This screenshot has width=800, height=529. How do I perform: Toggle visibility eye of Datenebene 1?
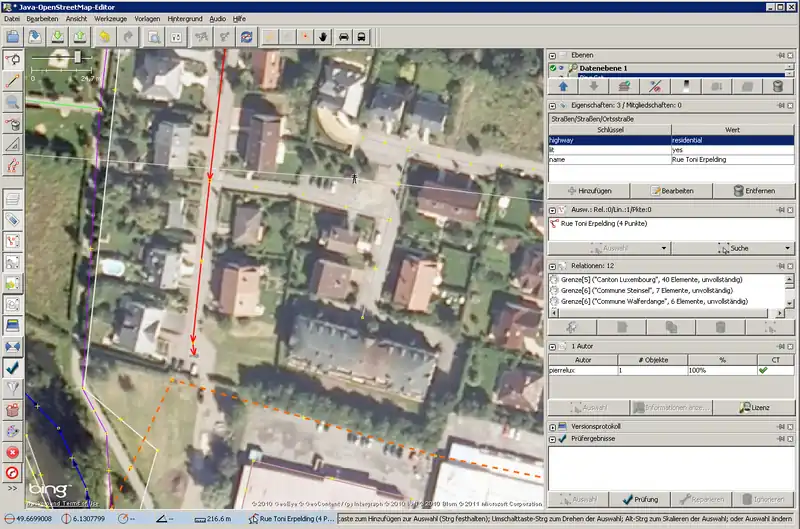(x=563, y=68)
